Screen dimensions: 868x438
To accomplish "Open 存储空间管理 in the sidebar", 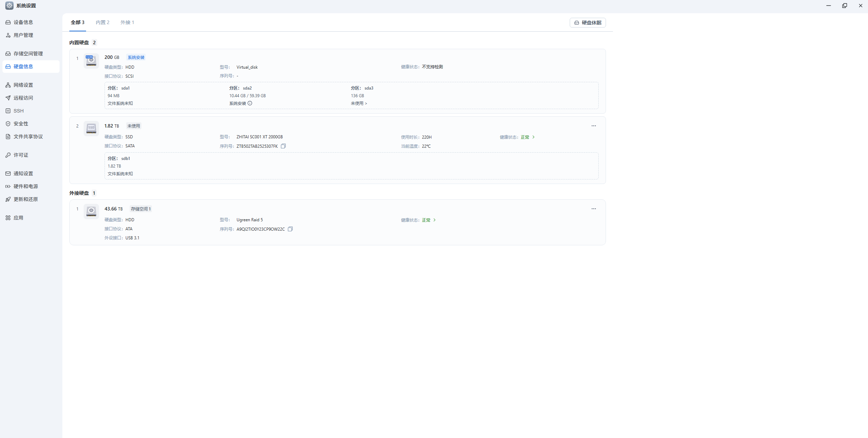I will (x=28, y=54).
